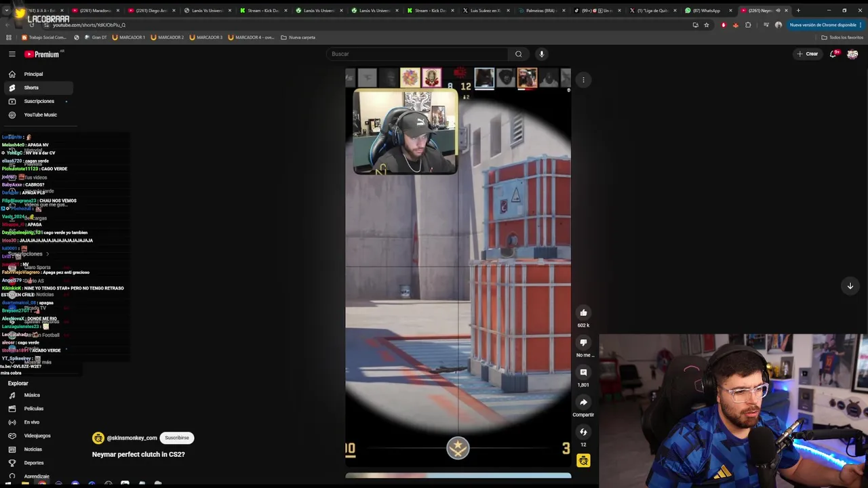Click the Chrome address bar URL
This screenshot has width=868, height=488.
pos(90,25)
